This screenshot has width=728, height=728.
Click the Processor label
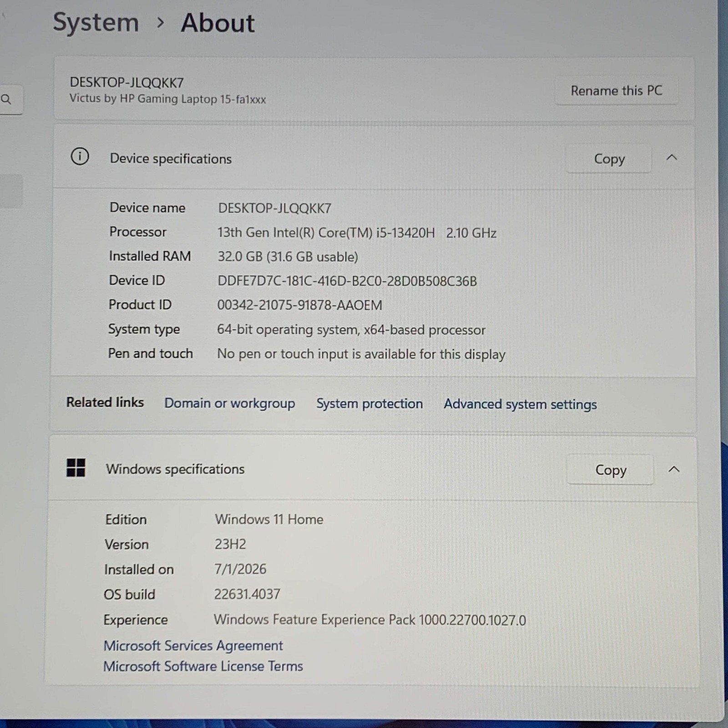(x=138, y=232)
